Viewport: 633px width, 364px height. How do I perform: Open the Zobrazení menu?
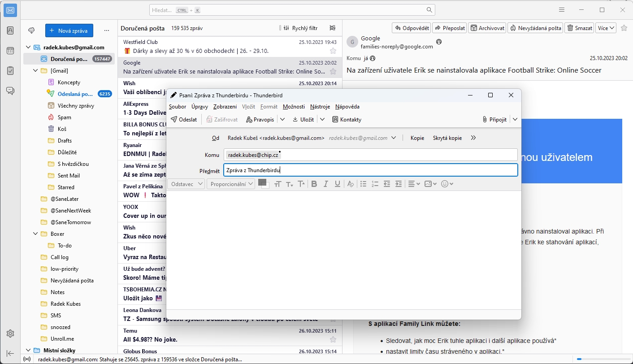(225, 107)
